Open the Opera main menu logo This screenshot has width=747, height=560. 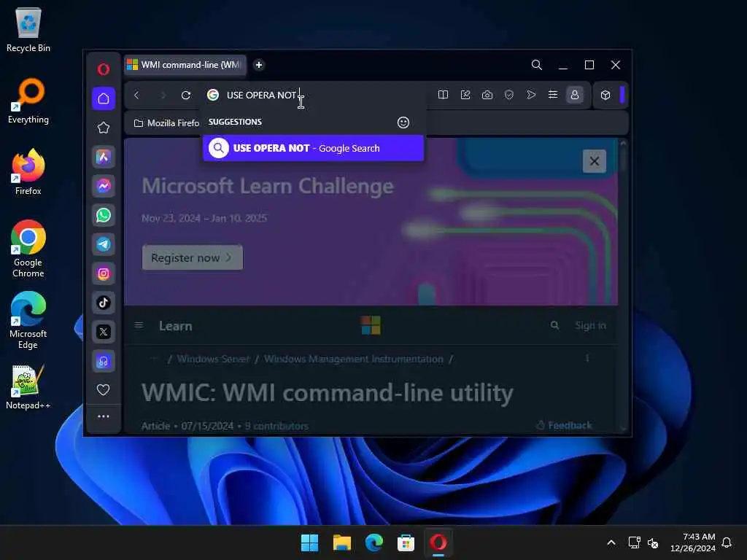(104, 69)
